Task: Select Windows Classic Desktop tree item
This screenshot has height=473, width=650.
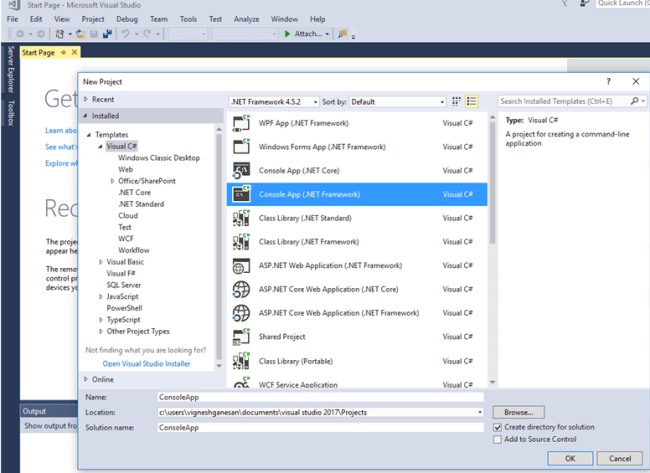Action: (x=159, y=158)
